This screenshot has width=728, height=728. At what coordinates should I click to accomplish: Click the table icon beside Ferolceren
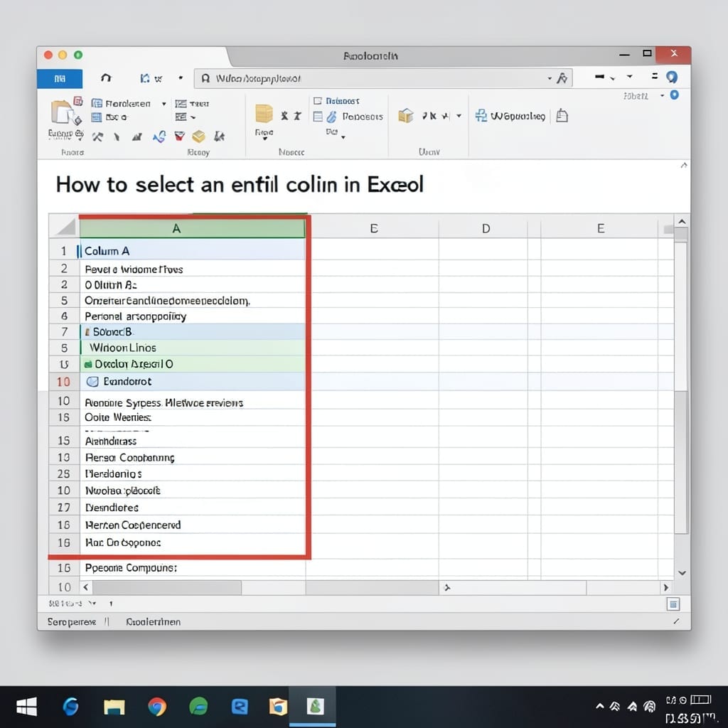click(x=97, y=103)
